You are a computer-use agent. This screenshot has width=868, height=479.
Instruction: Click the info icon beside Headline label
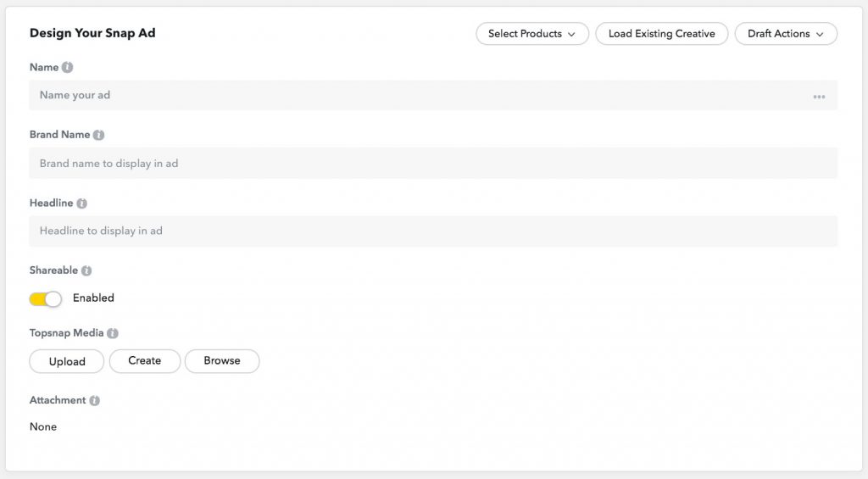82,203
